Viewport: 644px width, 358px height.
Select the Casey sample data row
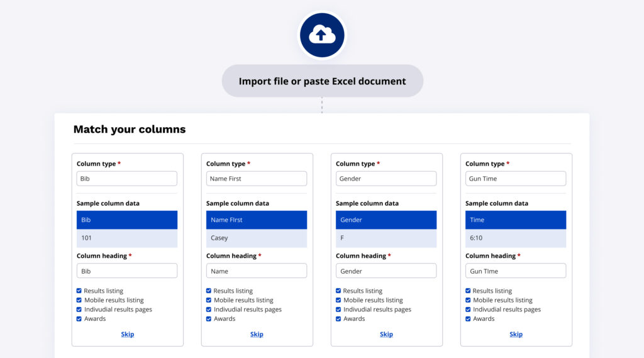[257, 238]
